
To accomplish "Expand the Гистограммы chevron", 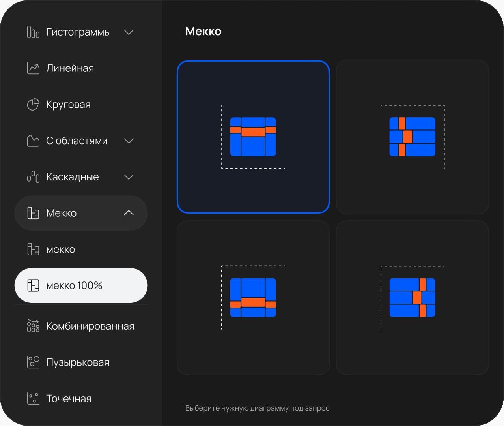I will (129, 32).
